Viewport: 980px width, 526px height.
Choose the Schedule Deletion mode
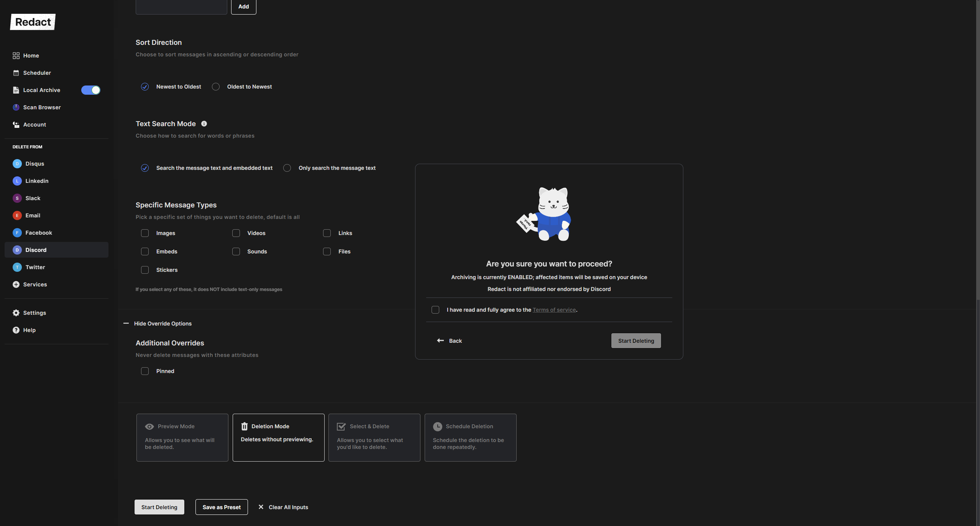point(470,437)
